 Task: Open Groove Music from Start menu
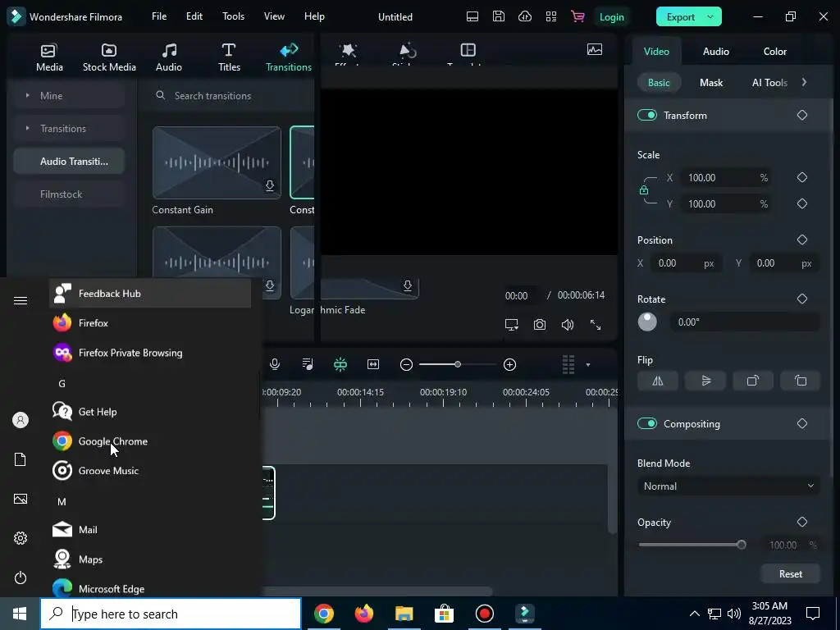(150, 470)
